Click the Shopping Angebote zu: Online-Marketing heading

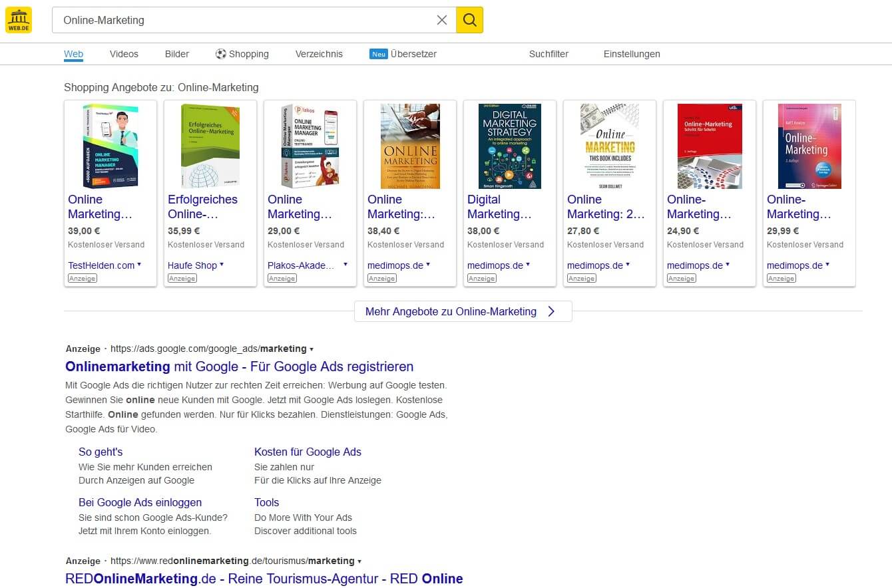pyautogui.click(x=161, y=88)
